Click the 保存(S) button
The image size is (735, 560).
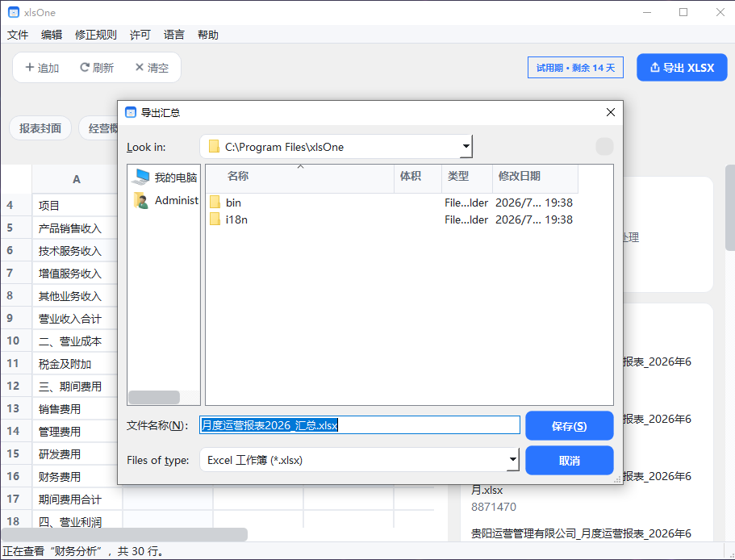(x=569, y=425)
